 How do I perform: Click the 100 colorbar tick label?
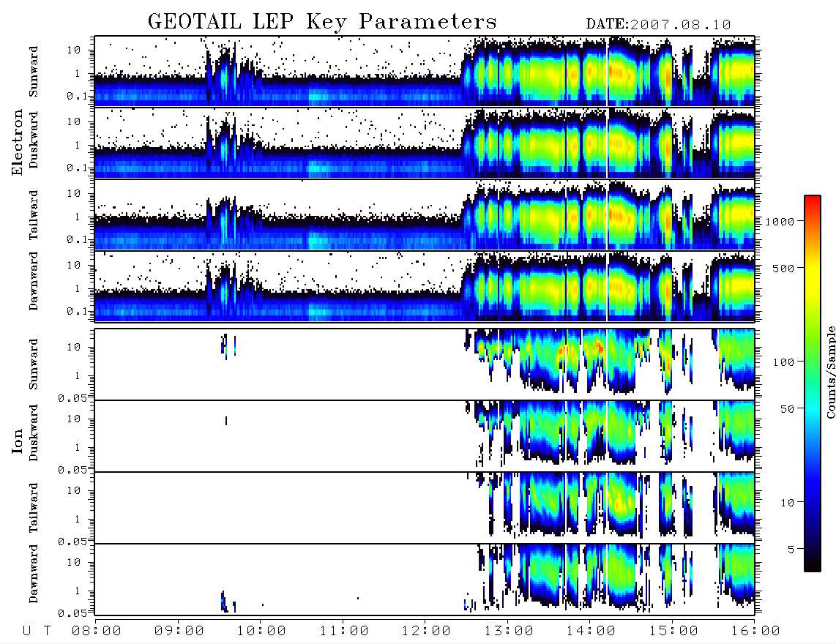point(784,362)
